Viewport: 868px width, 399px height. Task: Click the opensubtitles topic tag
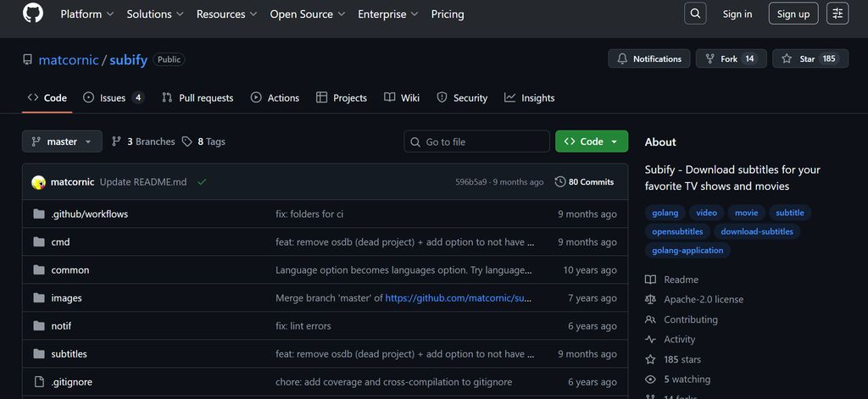pos(677,232)
